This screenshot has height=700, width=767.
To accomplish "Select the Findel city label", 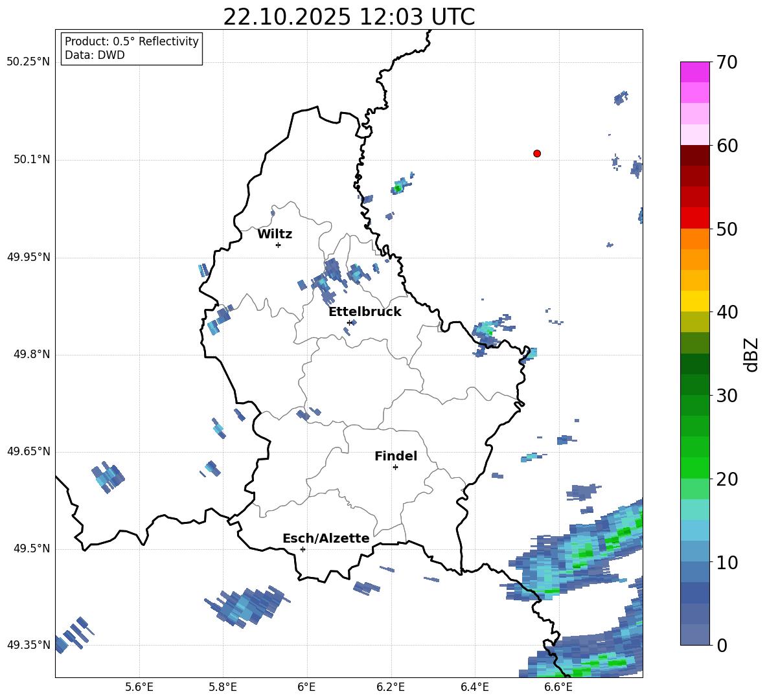I will click(396, 456).
